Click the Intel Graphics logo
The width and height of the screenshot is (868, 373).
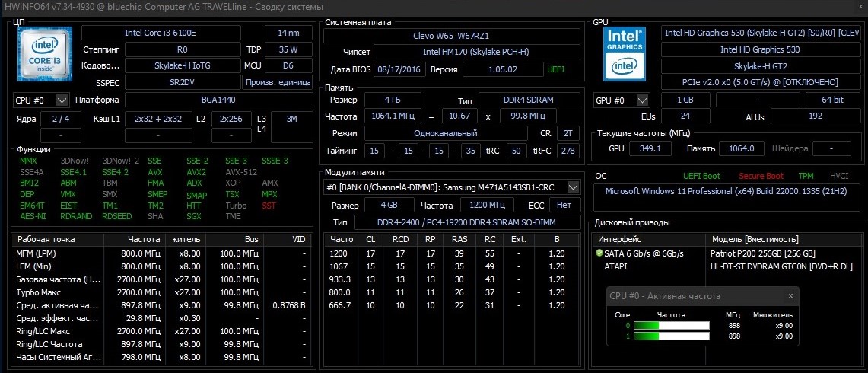pos(625,53)
